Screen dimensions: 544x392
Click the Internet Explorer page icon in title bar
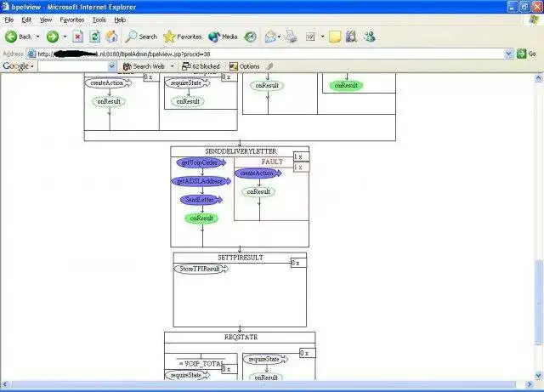(6, 6)
